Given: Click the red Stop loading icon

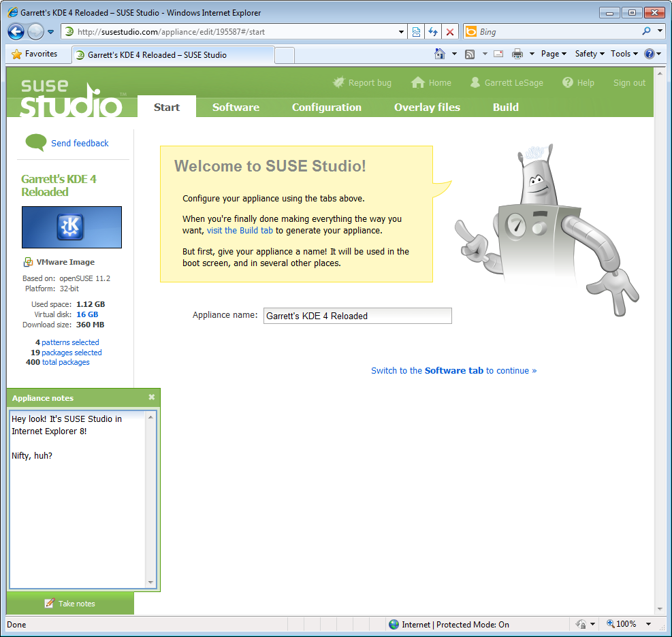Looking at the screenshot, I should click(450, 32).
